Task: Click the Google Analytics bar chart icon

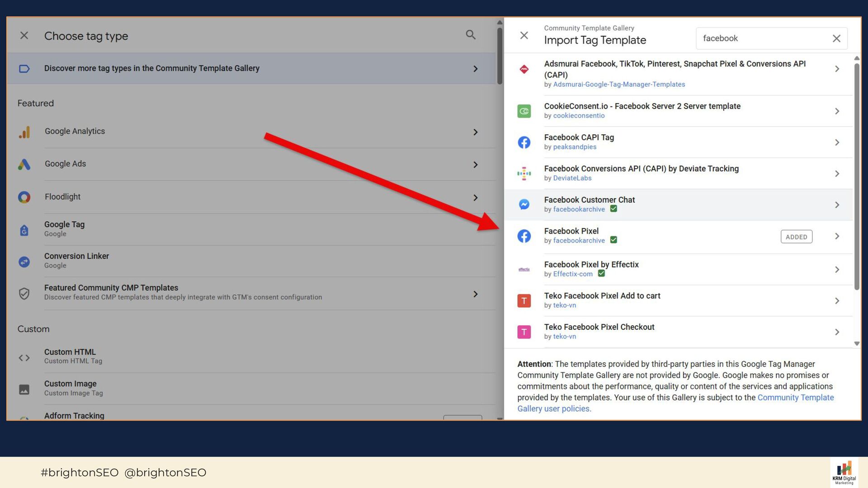Action: pos(24,132)
